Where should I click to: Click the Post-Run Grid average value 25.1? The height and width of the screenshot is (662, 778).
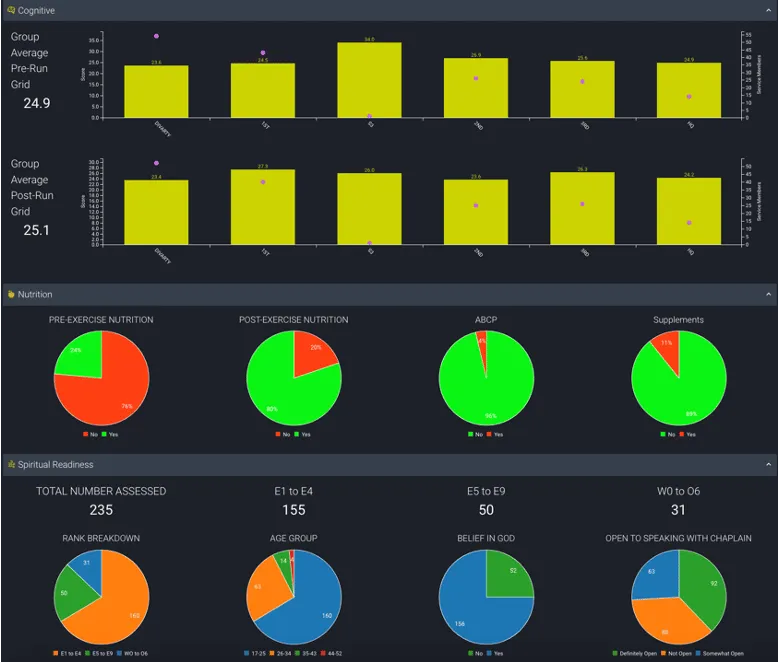[36, 230]
